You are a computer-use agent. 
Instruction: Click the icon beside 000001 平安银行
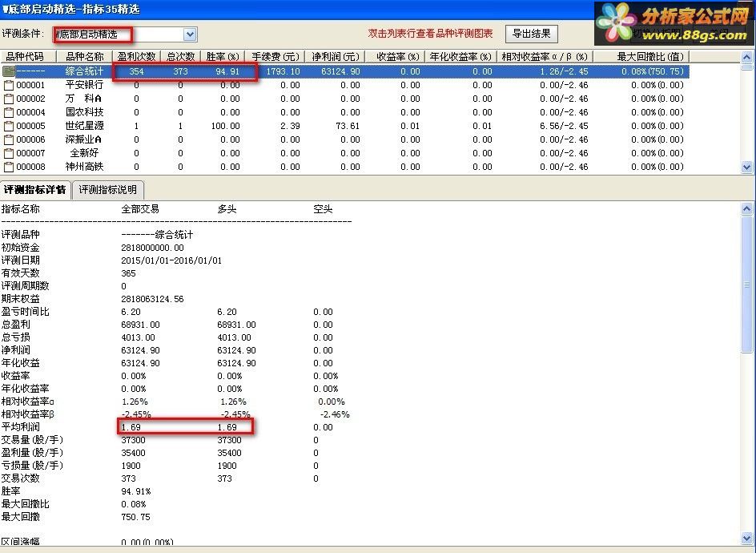tap(9, 86)
